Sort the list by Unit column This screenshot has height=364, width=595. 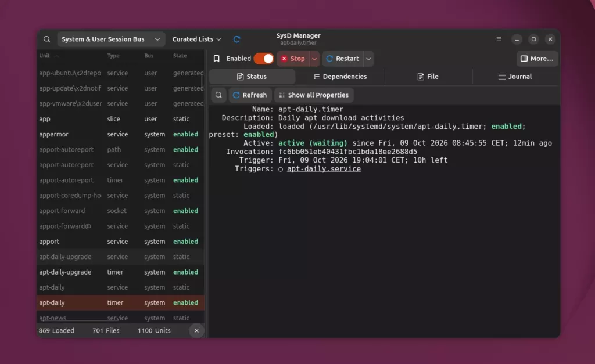click(x=49, y=56)
